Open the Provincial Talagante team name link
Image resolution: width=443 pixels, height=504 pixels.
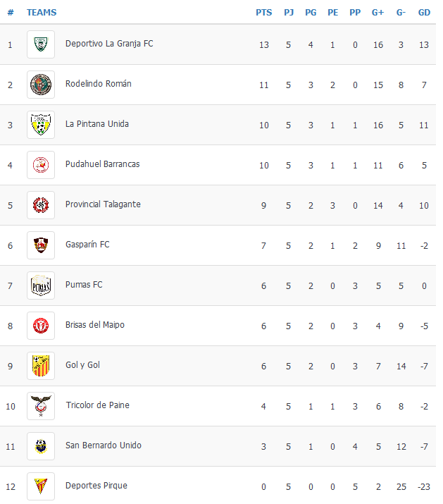[103, 204]
